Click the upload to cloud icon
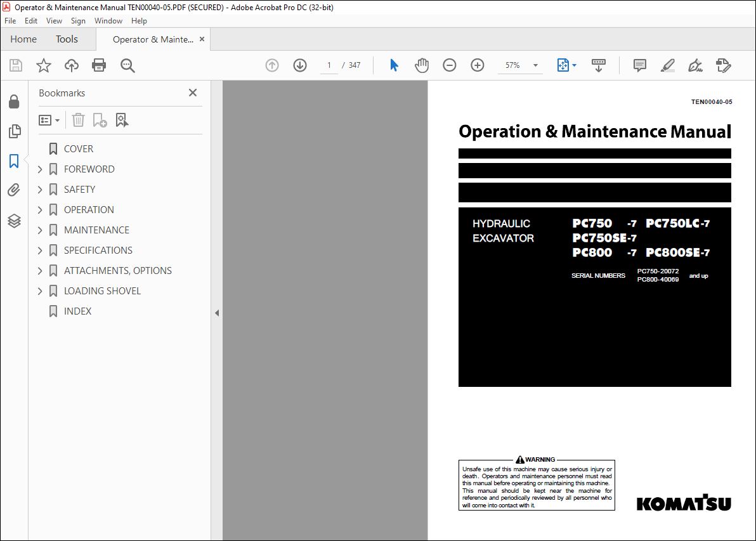 click(72, 65)
